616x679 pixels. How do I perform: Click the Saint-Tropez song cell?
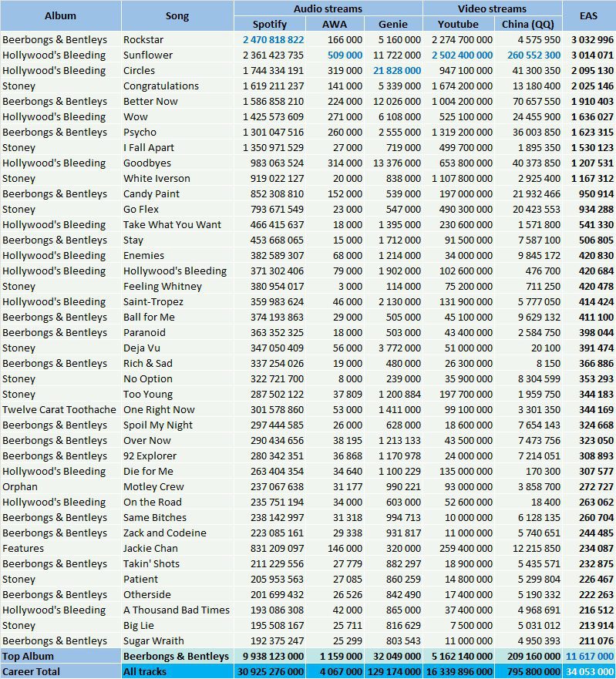177,302
